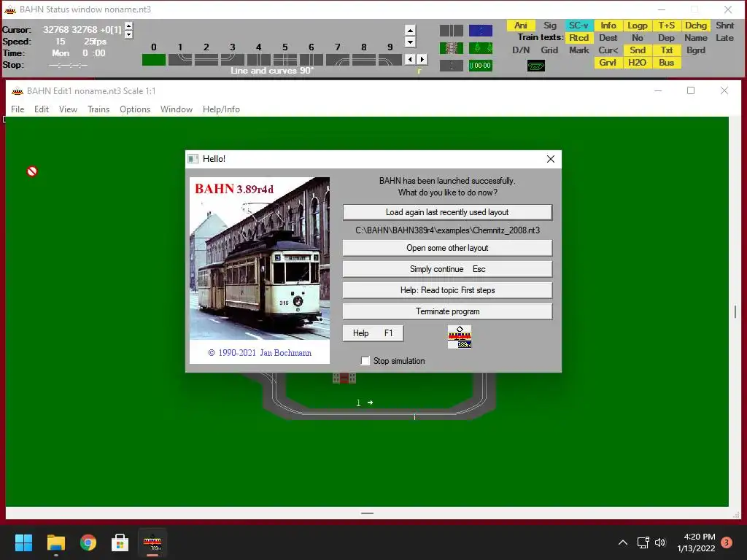Click the green 00:00 timer icon
Screen dimensions: 747x560
[x=481, y=65]
